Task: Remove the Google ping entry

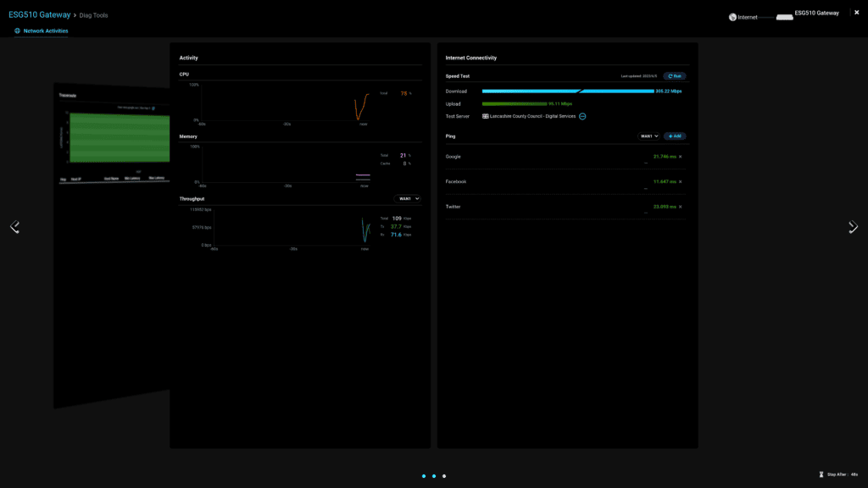Action: pyautogui.click(x=681, y=157)
